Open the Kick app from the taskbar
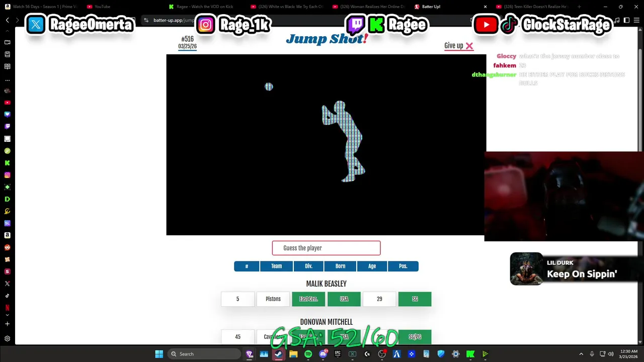The height and width of the screenshot is (362, 644). pos(470,354)
